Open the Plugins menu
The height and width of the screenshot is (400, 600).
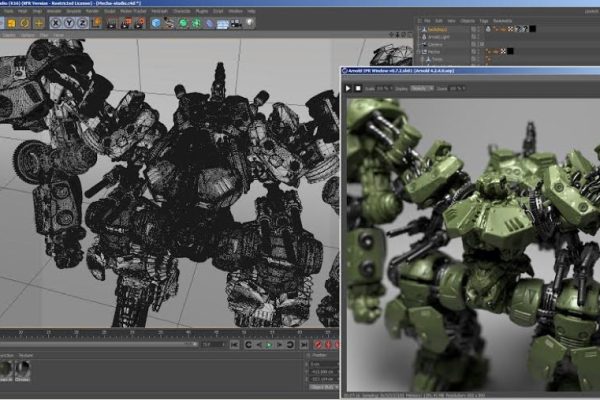click(x=202, y=11)
